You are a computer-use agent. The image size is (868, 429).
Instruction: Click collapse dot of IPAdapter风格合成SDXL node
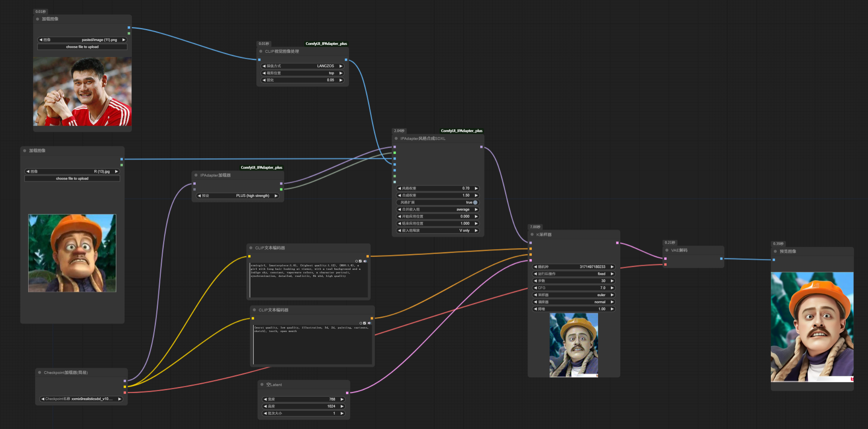[396, 138]
